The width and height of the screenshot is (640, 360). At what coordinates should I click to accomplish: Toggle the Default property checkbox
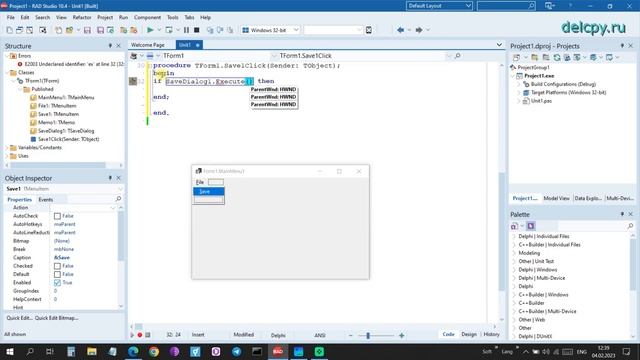(57, 274)
